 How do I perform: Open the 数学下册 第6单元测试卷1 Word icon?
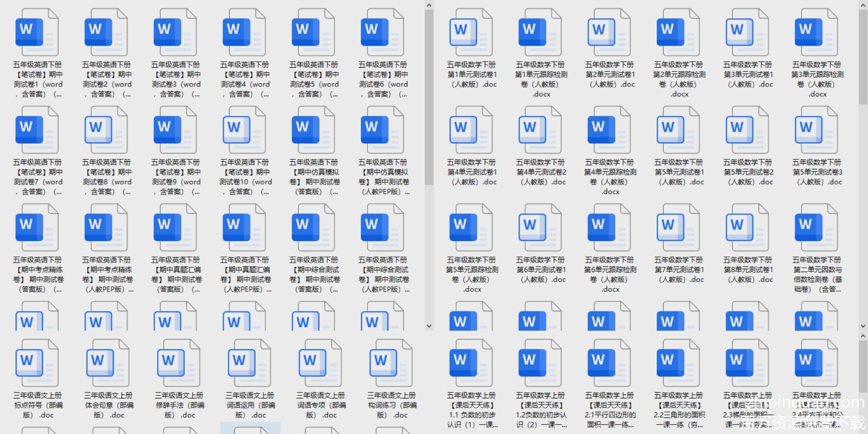540,227
